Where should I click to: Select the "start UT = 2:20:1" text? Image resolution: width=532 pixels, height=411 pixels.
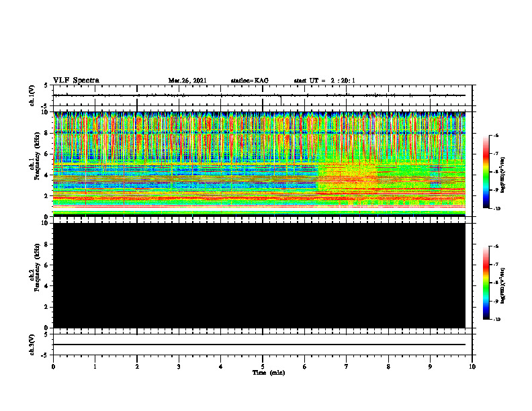pyautogui.click(x=324, y=81)
